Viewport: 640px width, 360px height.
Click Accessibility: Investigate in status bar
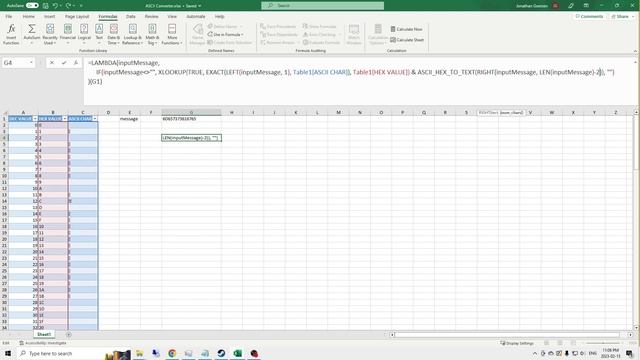pyautogui.click(x=43, y=343)
